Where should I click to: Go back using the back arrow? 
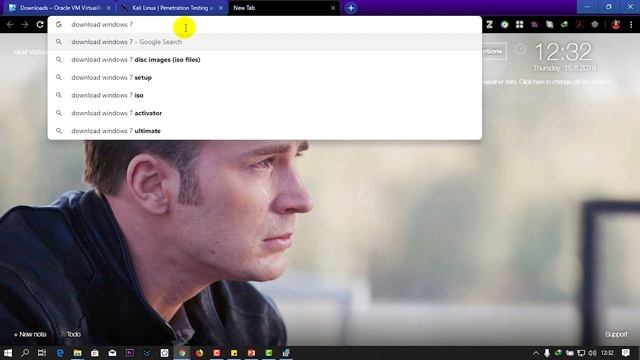click(x=10, y=24)
